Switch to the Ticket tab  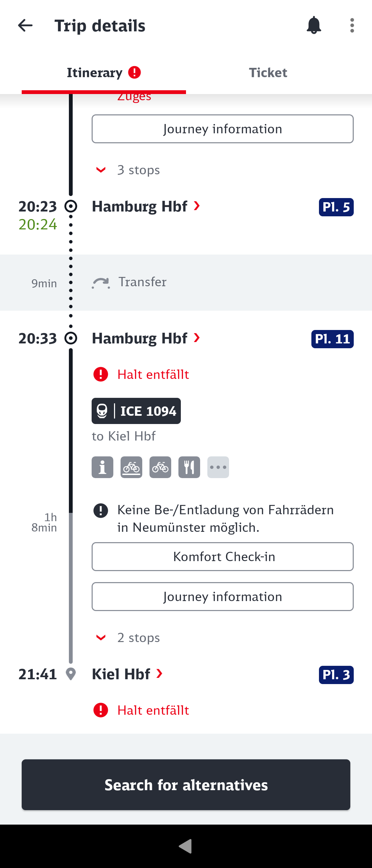click(x=268, y=73)
